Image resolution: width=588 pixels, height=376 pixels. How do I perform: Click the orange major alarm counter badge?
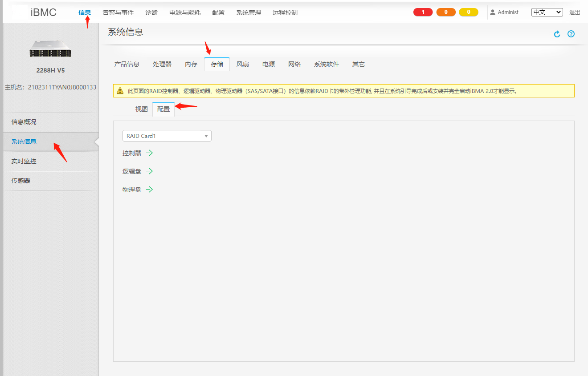446,12
